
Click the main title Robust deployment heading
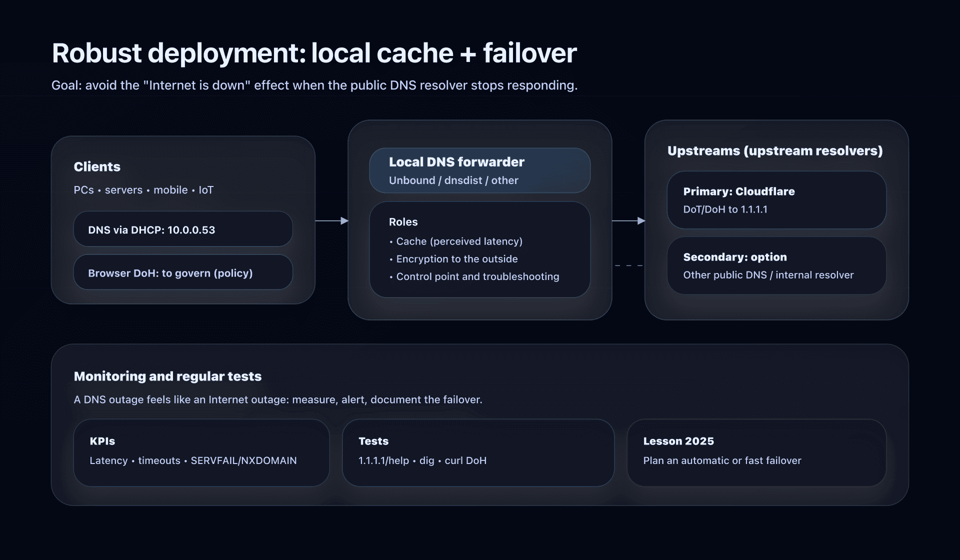tap(314, 52)
